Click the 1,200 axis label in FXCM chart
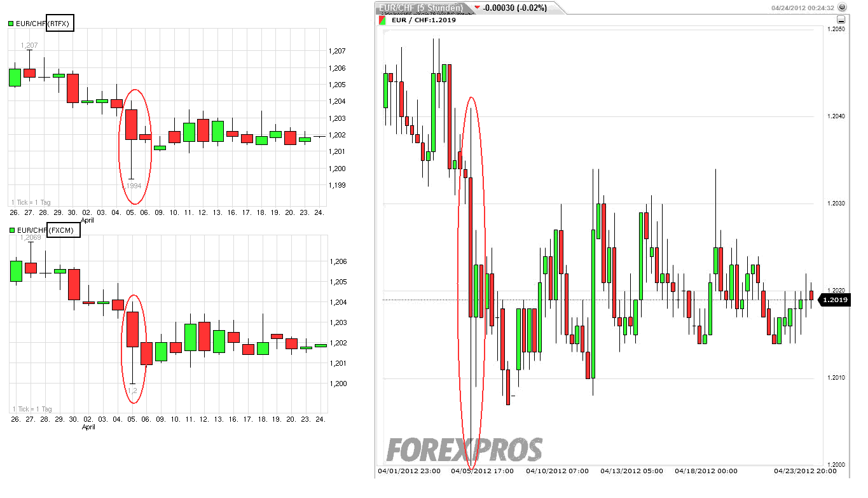 (338, 384)
